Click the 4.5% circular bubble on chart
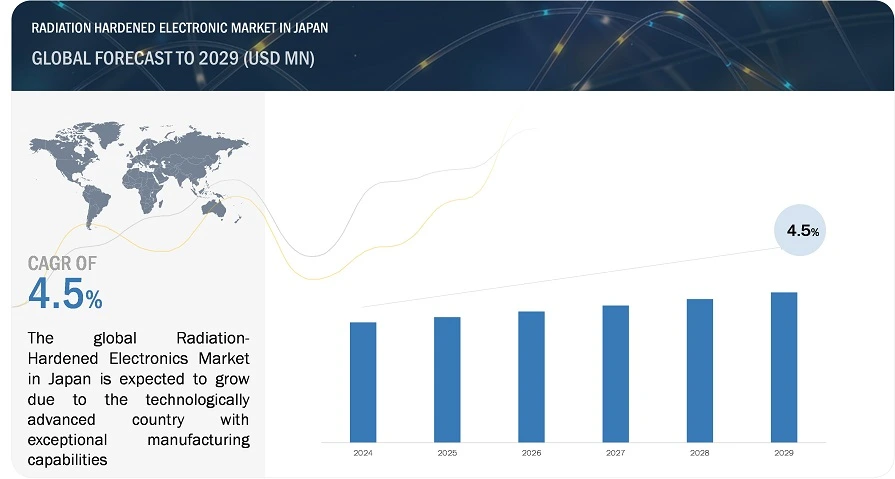895x479 pixels. 802,230
